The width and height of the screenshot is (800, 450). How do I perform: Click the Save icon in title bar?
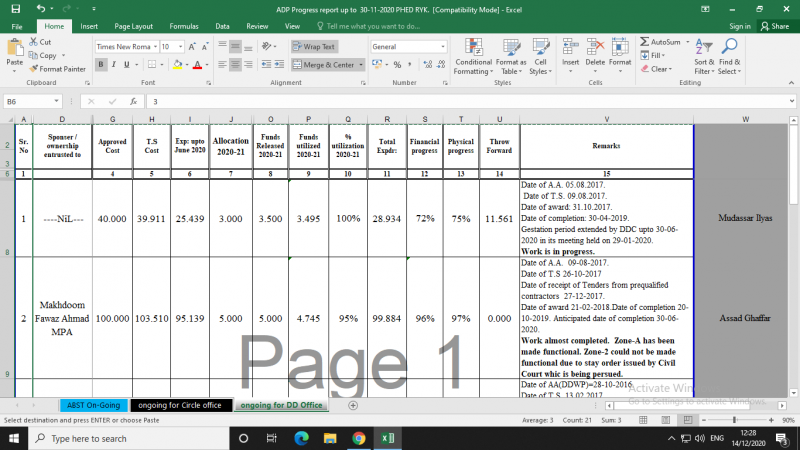coord(15,9)
